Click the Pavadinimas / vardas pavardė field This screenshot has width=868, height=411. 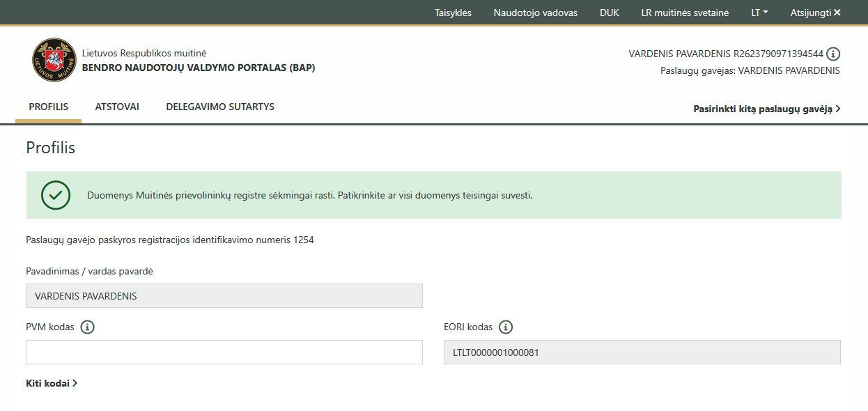(224, 295)
